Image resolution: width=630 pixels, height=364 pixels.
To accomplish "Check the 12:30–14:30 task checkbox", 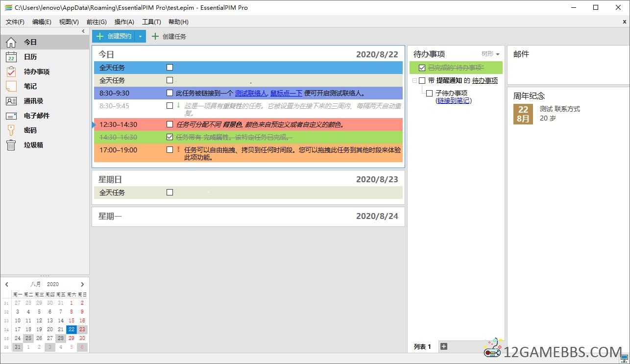I will [170, 124].
